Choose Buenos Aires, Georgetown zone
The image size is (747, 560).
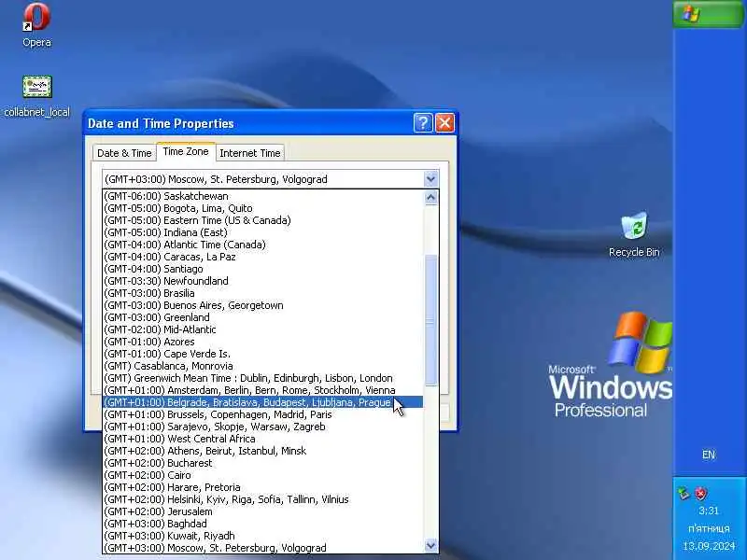click(263, 305)
